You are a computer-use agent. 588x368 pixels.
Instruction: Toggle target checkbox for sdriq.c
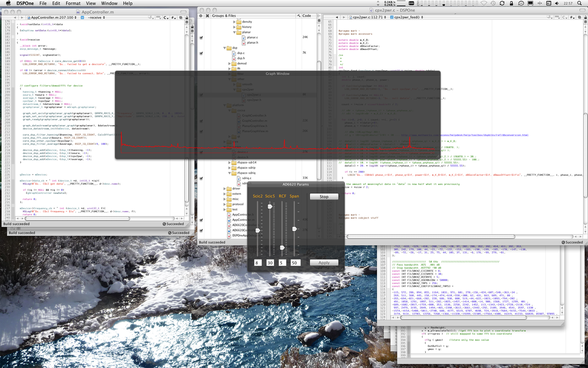click(201, 178)
